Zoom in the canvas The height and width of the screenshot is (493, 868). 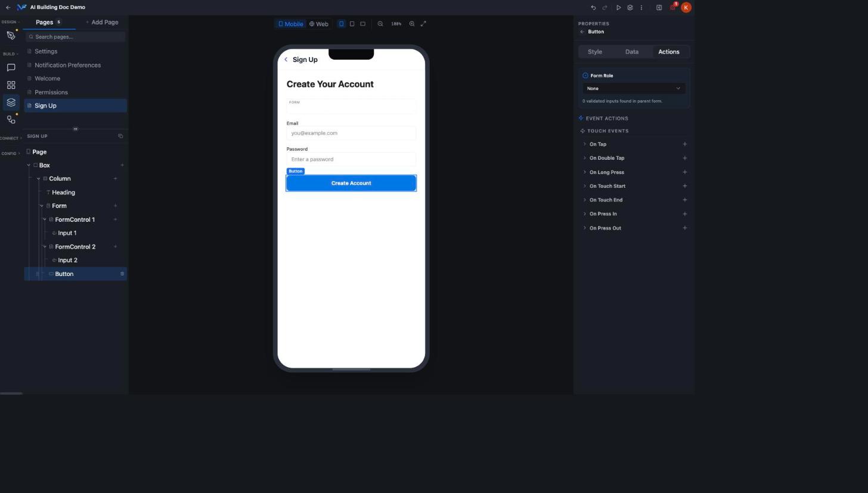click(412, 24)
